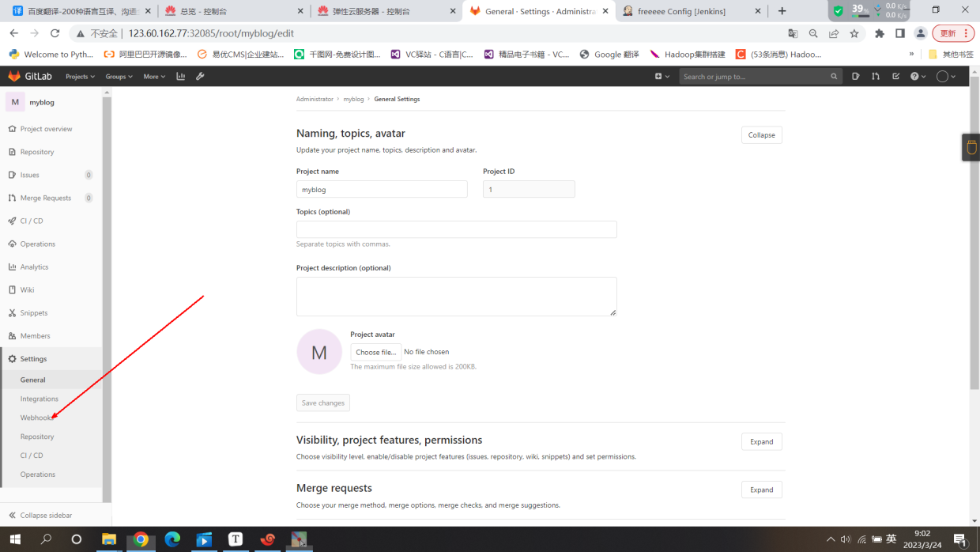Open the More dropdown in GitLab navbar
This screenshot has height=552, width=980.
(154, 77)
